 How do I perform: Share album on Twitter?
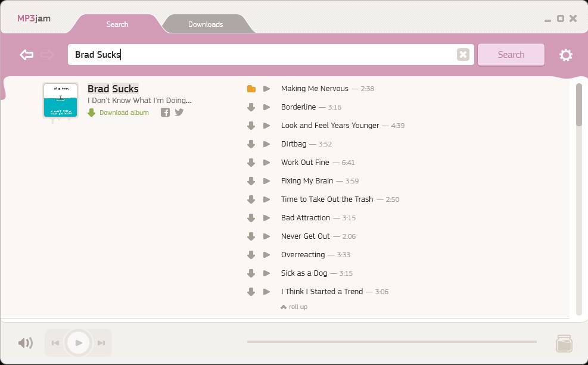tap(179, 113)
